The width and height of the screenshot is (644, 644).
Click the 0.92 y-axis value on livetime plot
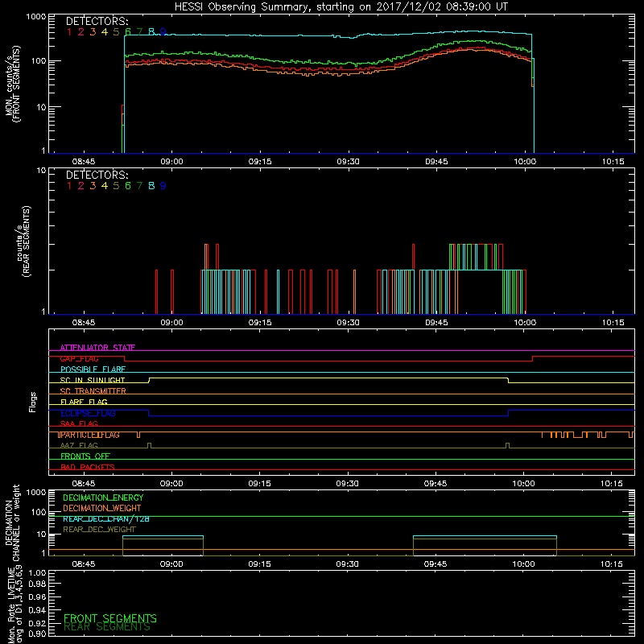(x=37, y=623)
